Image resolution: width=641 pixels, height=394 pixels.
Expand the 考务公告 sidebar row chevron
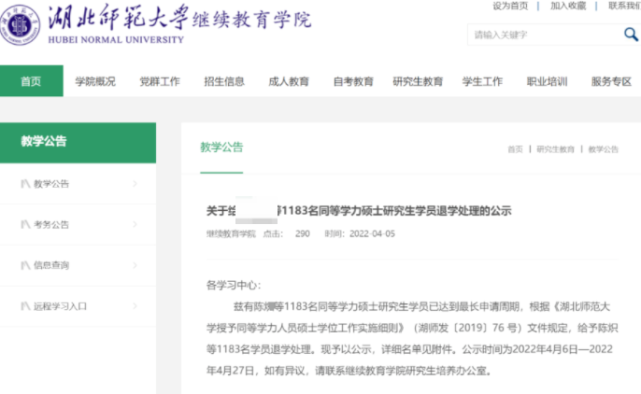(135, 224)
